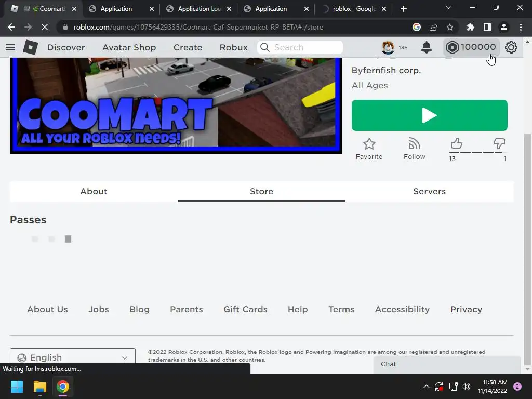Screen dimensions: 532x399
Task: Like the game with thumbs up
Action: coord(456,143)
